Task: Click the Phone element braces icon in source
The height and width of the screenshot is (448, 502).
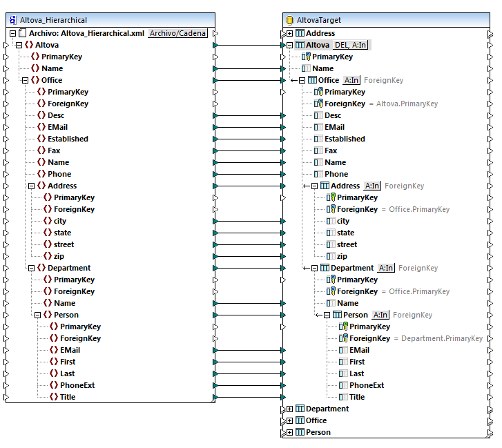Action: (x=41, y=174)
